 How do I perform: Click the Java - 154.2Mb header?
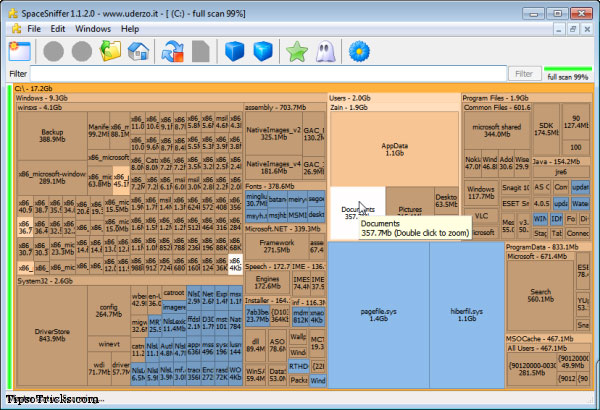[x=561, y=162]
